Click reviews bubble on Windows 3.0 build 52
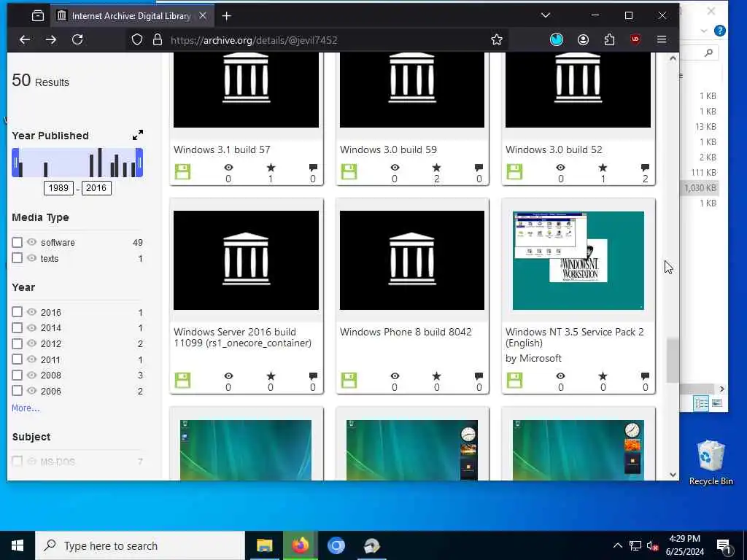This screenshot has height=560, width=747. [x=645, y=168]
